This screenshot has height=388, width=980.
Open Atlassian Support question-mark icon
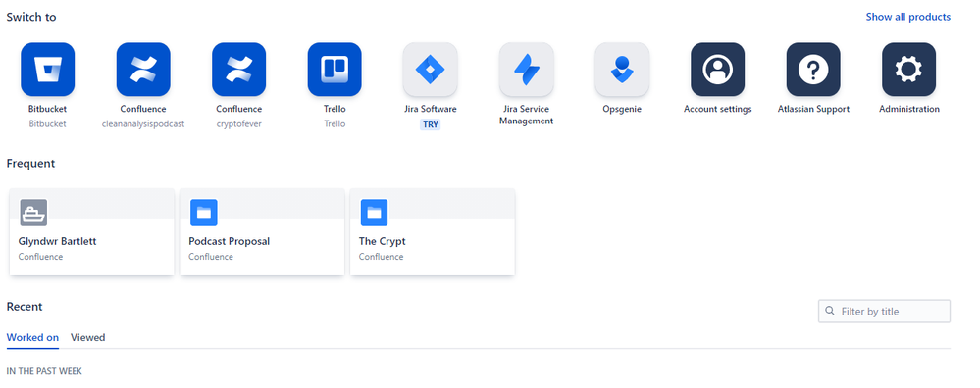[x=813, y=70]
